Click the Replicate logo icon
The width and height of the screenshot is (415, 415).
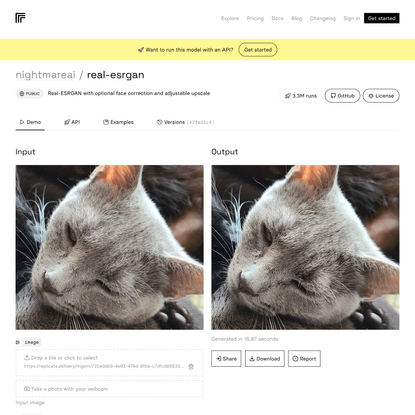click(x=20, y=18)
